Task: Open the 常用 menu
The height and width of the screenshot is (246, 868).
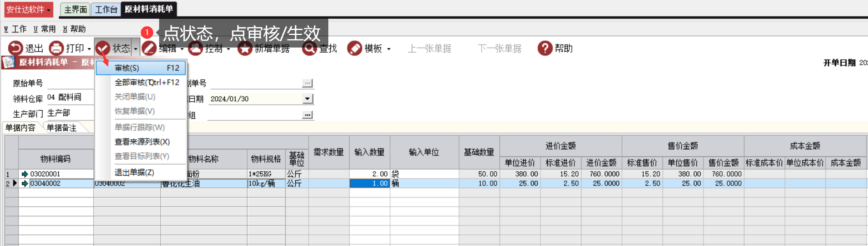Action: pyautogui.click(x=45, y=29)
